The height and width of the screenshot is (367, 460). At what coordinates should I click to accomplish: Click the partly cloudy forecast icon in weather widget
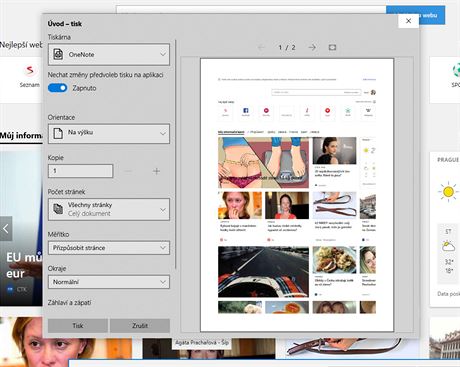click(448, 247)
